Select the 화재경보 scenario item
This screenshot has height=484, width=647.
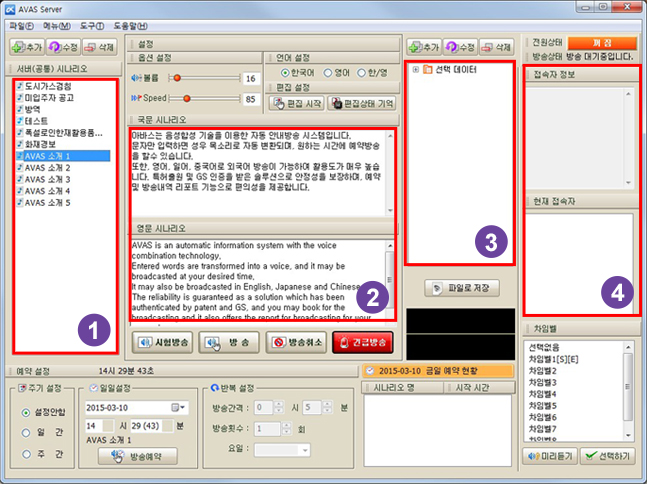pyautogui.click(x=40, y=144)
